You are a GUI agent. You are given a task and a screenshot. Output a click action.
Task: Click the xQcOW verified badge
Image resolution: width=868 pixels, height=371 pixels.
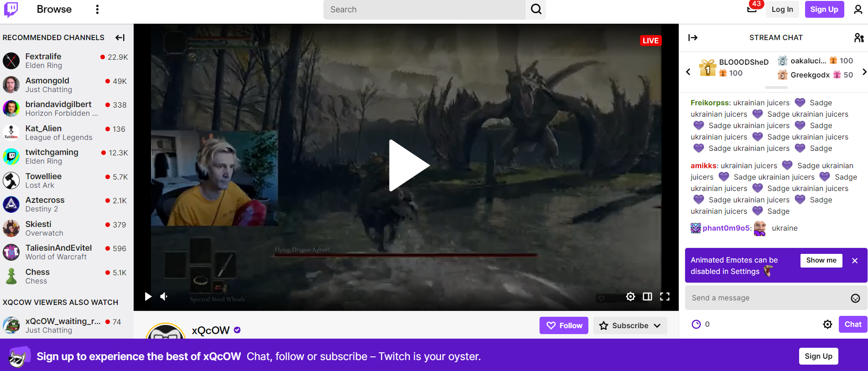tap(237, 330)
